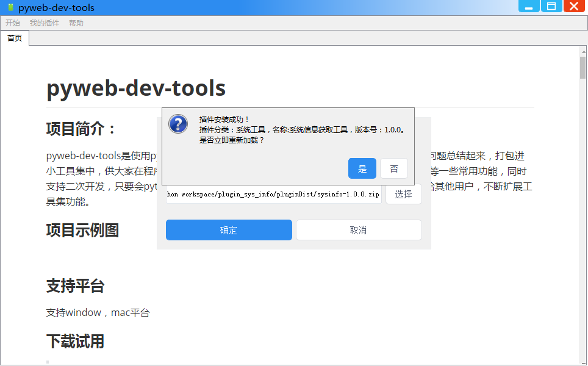Decline reload by clicking 否
Image resolution: width=588 pixels, height=366 pixels.
[x=394, y=168]
